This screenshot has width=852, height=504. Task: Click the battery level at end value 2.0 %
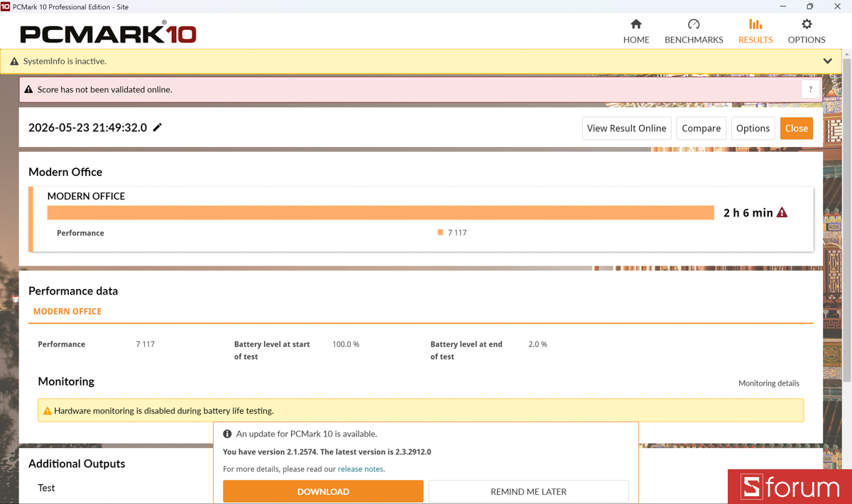(x=537, y=344)
